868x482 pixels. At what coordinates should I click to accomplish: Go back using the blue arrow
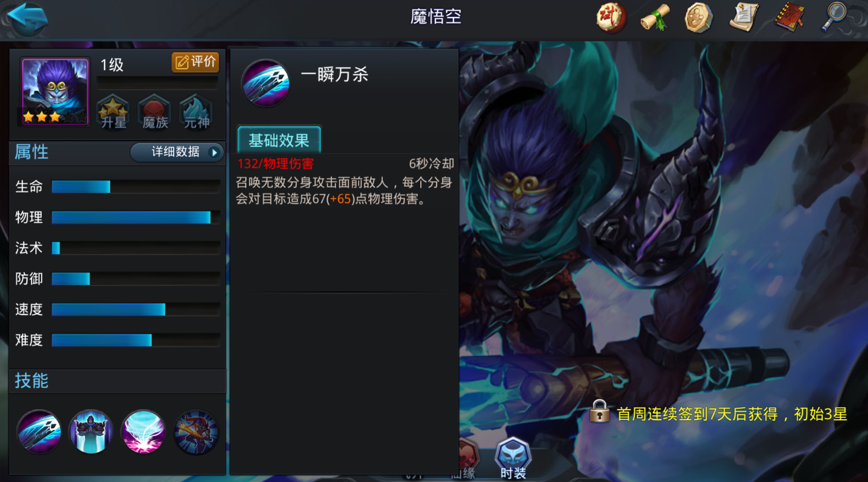click(27, 18)
